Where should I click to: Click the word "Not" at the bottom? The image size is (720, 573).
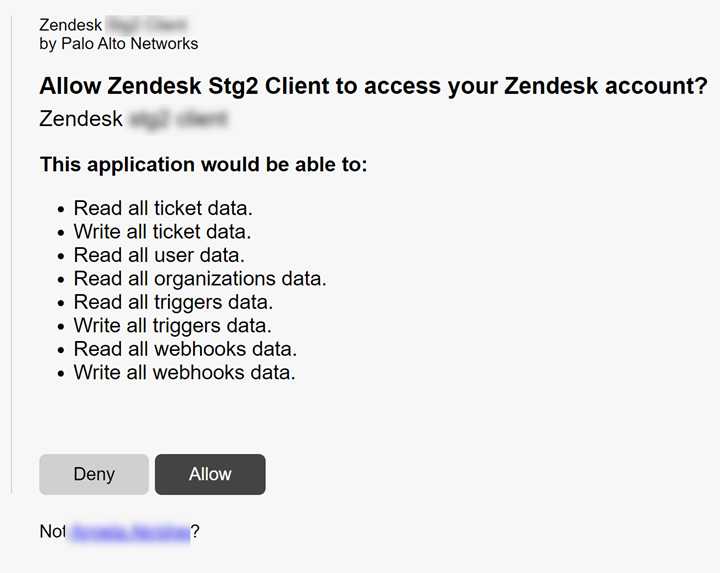tap(52, 532)
